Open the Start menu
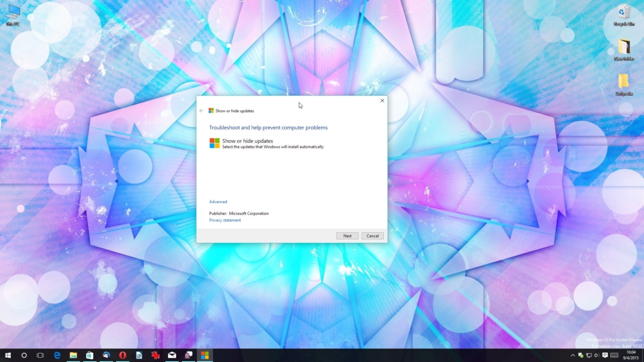Image resolution: width=644 pixels, height=362 pixels. click(x=8, y=354)
